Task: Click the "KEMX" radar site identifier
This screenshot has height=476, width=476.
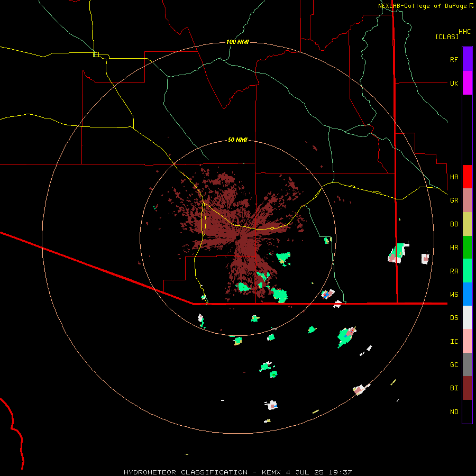Action: coord(271,472)
